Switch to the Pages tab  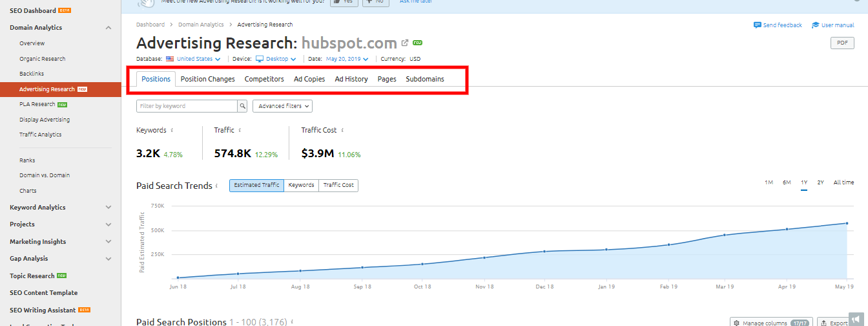[387, 79]
